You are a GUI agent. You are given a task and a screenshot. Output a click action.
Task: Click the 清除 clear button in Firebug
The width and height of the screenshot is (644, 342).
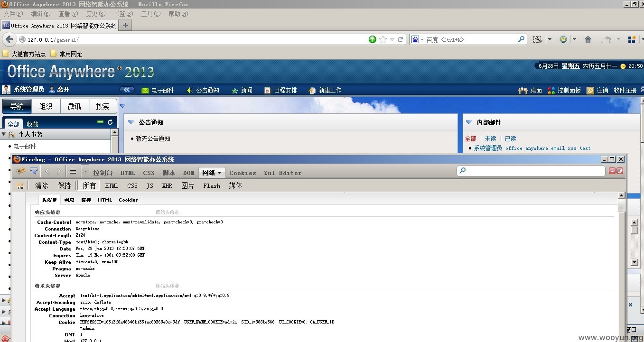[41, 185]
